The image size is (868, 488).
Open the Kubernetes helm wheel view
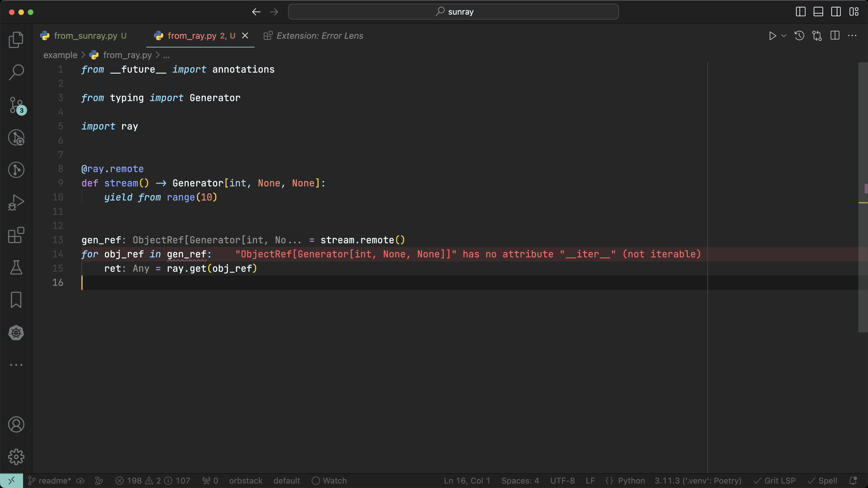(16, 333)
